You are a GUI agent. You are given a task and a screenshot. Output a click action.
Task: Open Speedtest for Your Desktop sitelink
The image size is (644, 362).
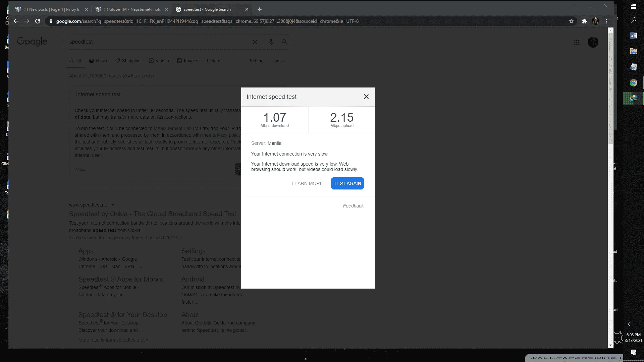coord(123,315)
